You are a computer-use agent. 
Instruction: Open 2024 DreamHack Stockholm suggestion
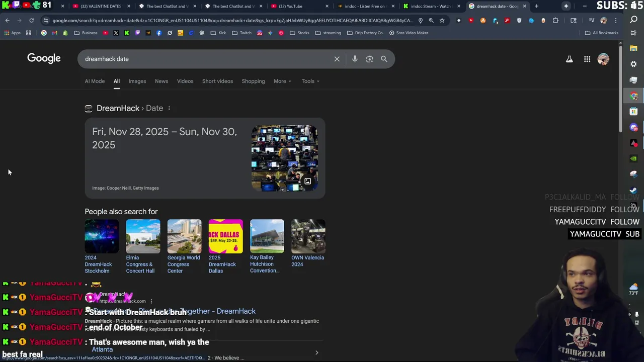(102, 246)
